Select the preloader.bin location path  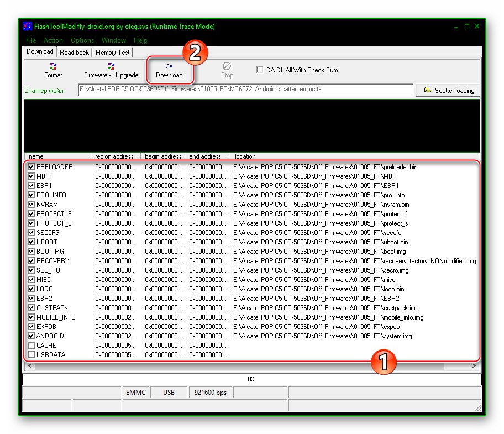click(326, 167)
